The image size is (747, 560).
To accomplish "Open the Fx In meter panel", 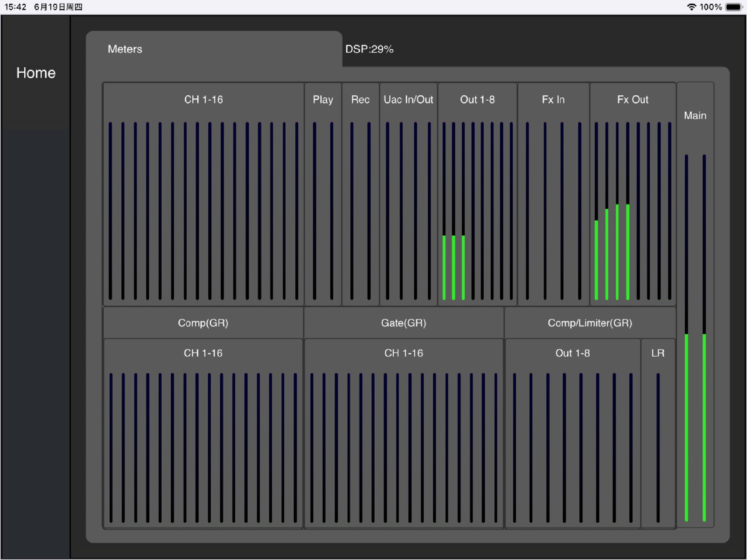I will pos(553,194).
